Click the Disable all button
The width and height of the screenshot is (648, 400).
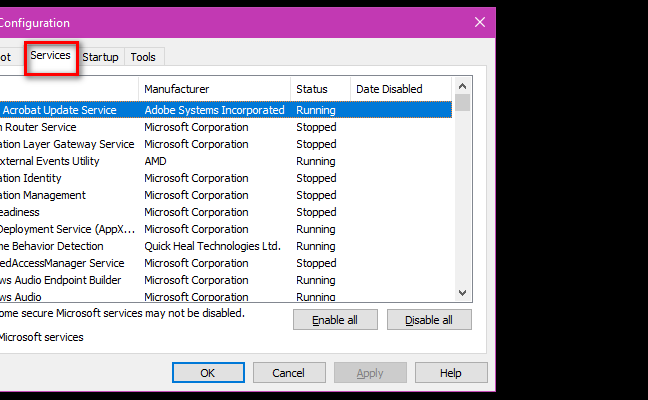(x=429, y=320)
